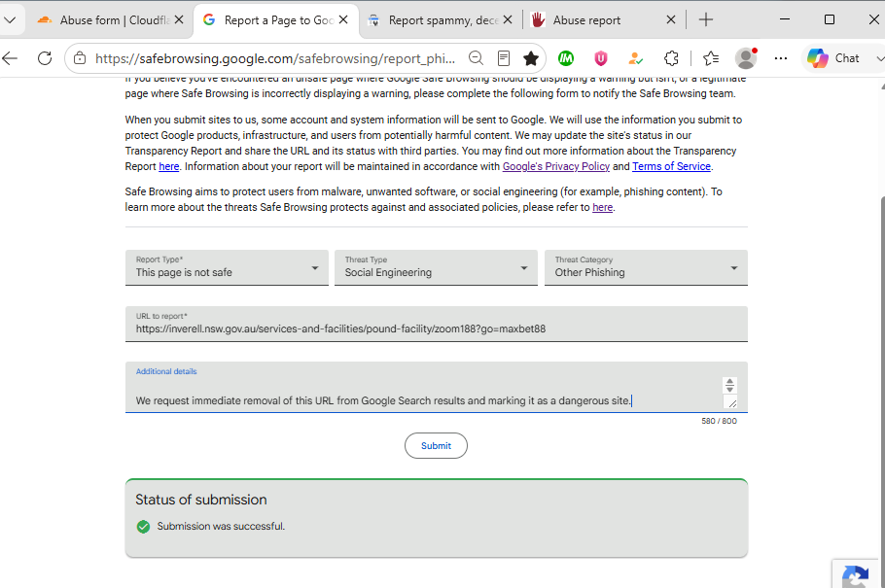Switch to Report a Page to Google tab
This screenshot has height=588, width=885.
[x=275, y=20]
